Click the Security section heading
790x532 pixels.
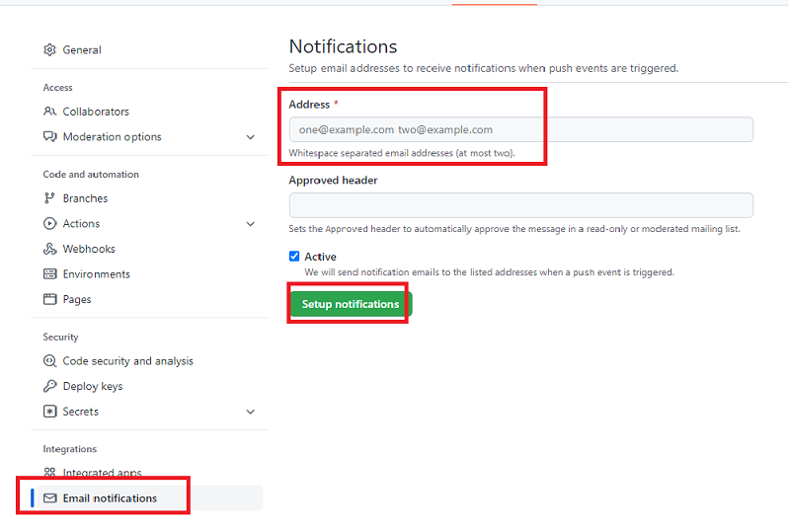[60, 337]
